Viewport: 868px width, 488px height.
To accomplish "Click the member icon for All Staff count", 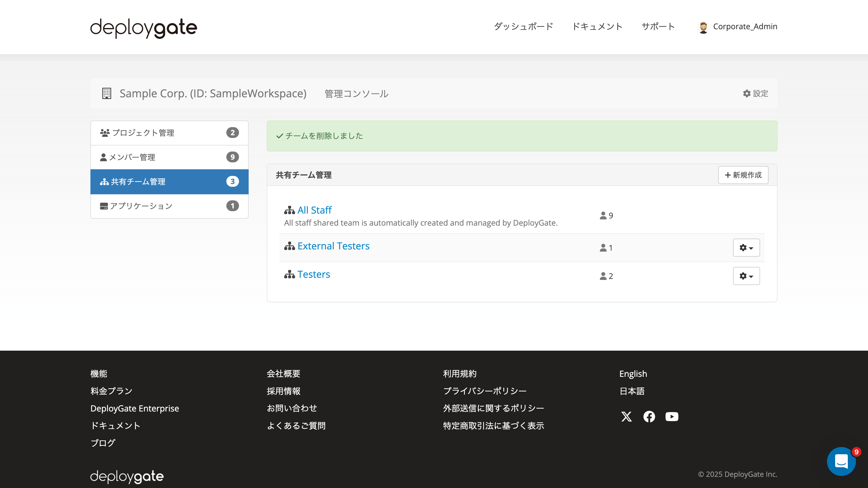I will [603, 216].
